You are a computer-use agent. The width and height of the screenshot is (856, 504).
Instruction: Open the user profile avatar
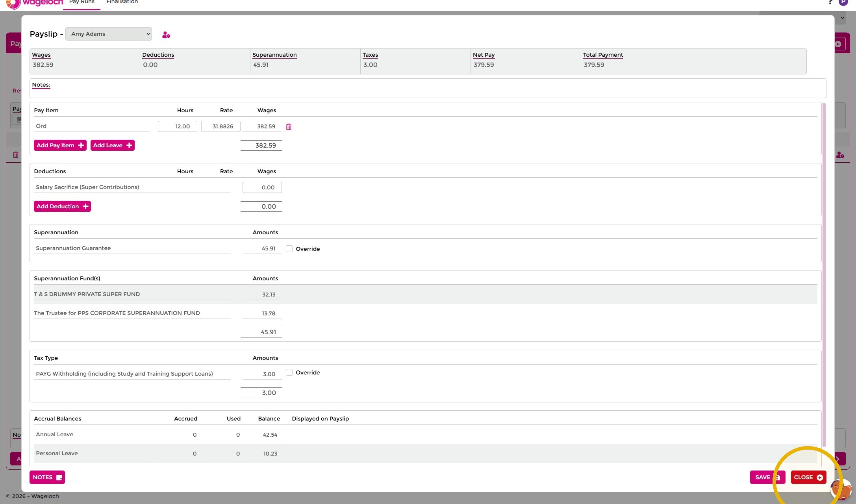(843, 2)
